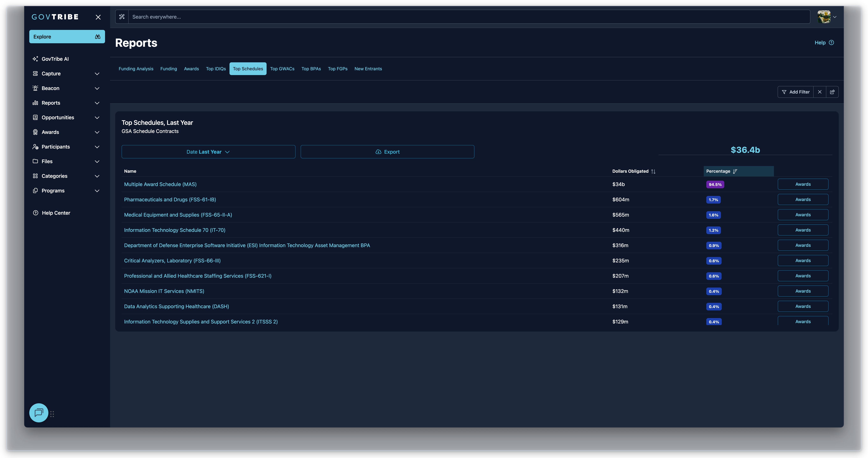Switch to the Funding tab
Viewport: 868px width, 458px height.
click(169, 69)
